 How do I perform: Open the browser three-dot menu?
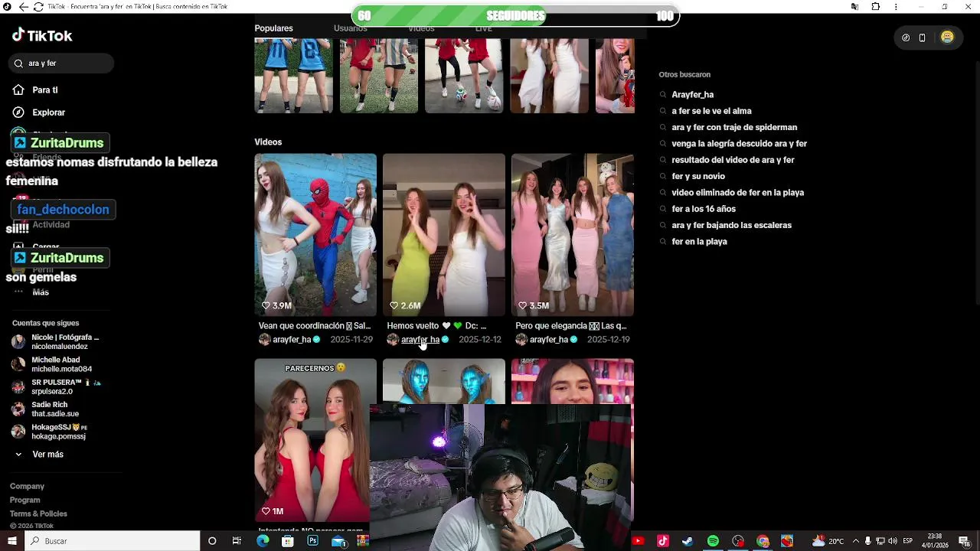[x=897, y=7]
